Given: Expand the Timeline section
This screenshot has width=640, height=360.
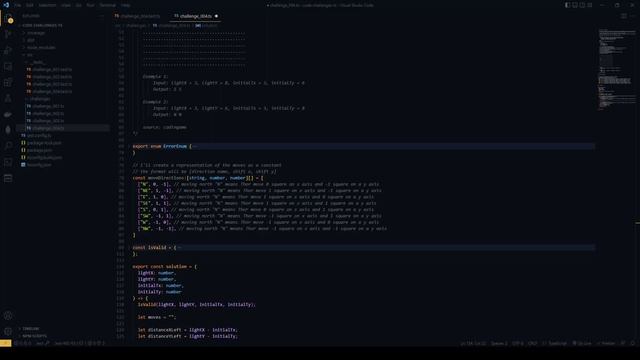Looking at the screenshot, I should click(31, 329).
